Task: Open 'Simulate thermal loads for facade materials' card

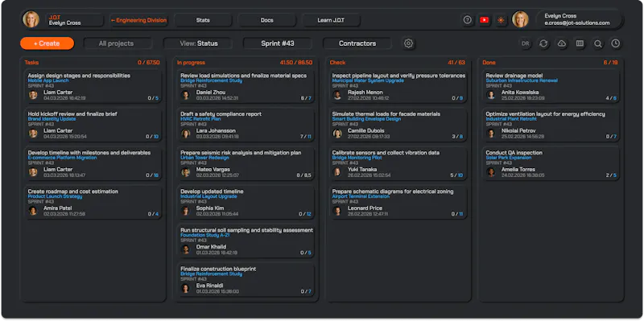Action: [398, 126]
